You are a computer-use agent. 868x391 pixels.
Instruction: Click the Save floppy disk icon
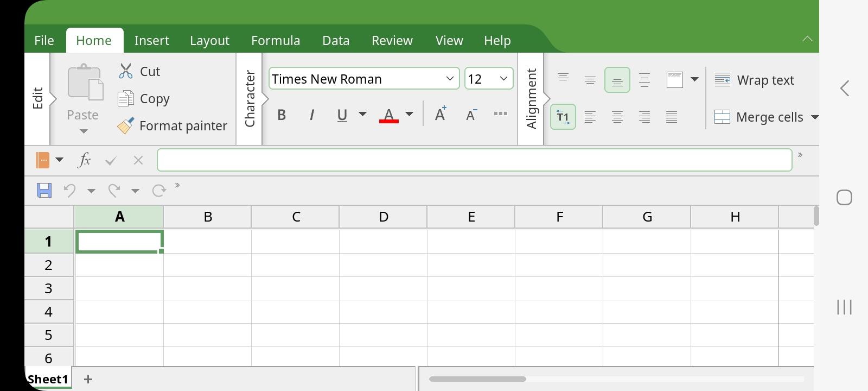point(44,190)
